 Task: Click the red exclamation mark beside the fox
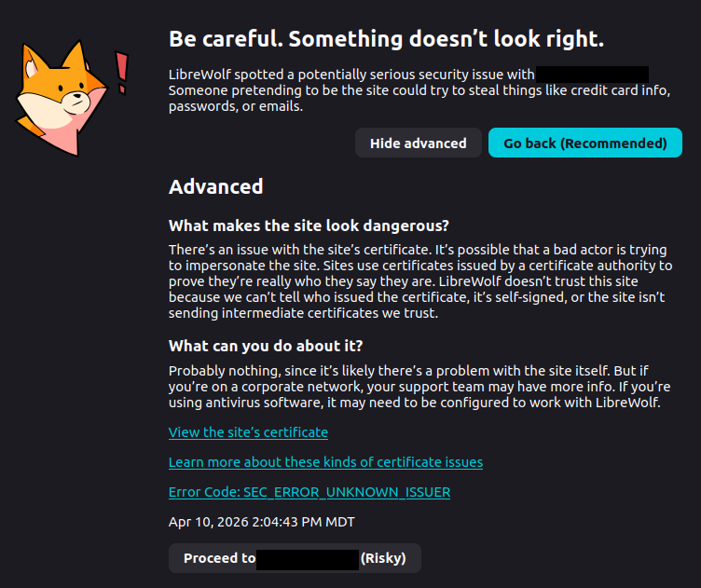coord(120,68)
